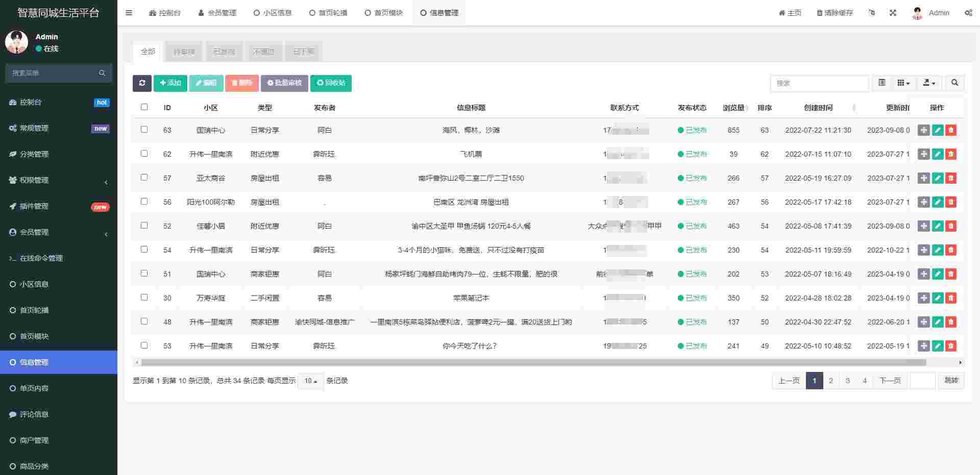Expand 权限管理 in the sidebar
980x475 pixels.
coord(59,180)
